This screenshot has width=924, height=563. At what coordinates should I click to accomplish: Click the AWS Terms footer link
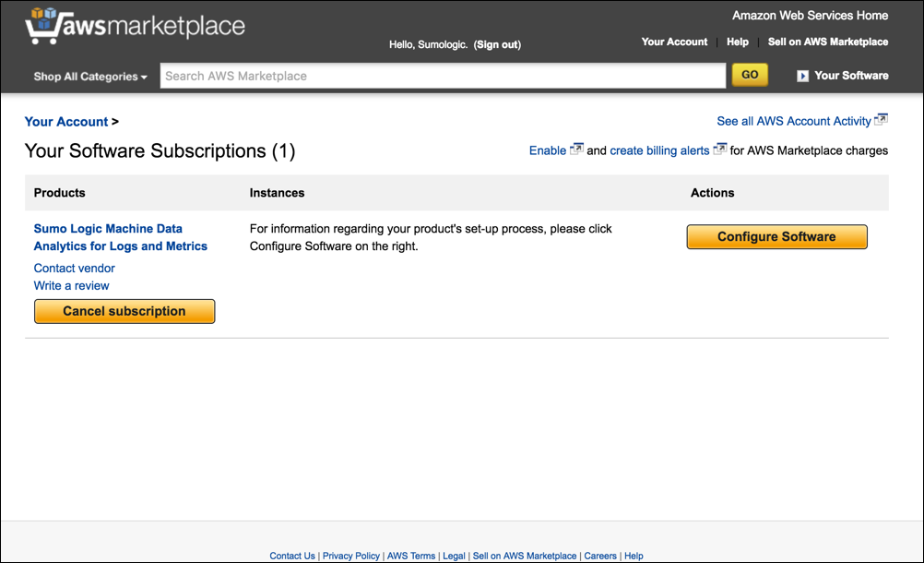[410, 556]
